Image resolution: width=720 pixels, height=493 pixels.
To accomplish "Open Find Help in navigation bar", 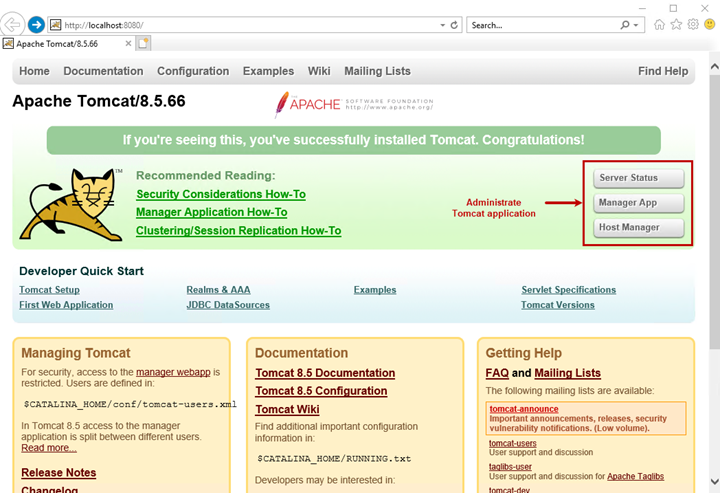I will tap(663, 71).
